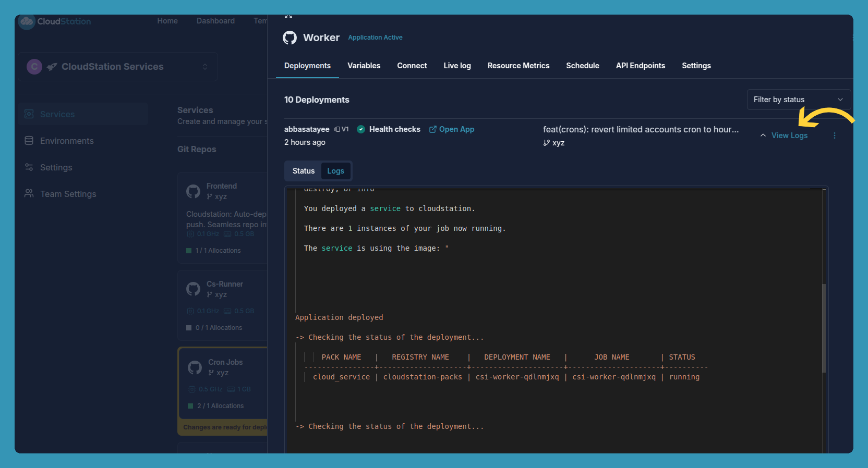The image size is (868, 468).
Task: Select the Logs sub-tab
Action: click(335, 171)
